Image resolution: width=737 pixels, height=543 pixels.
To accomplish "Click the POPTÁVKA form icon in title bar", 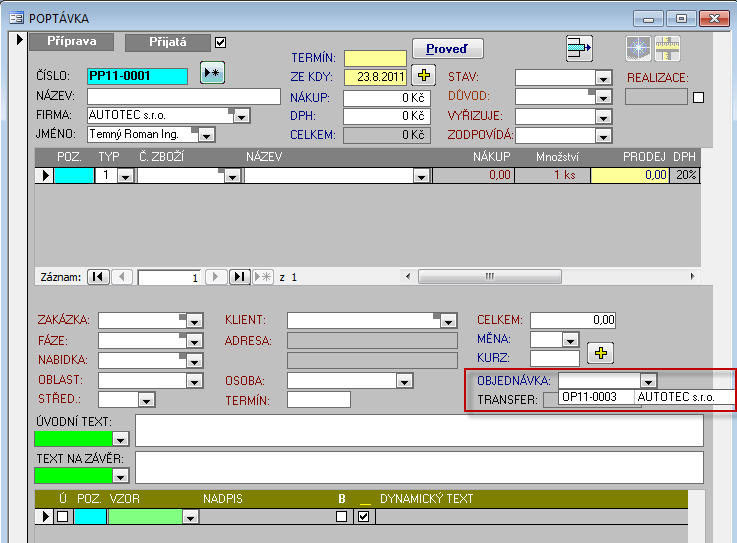I will tap(16, 18).
